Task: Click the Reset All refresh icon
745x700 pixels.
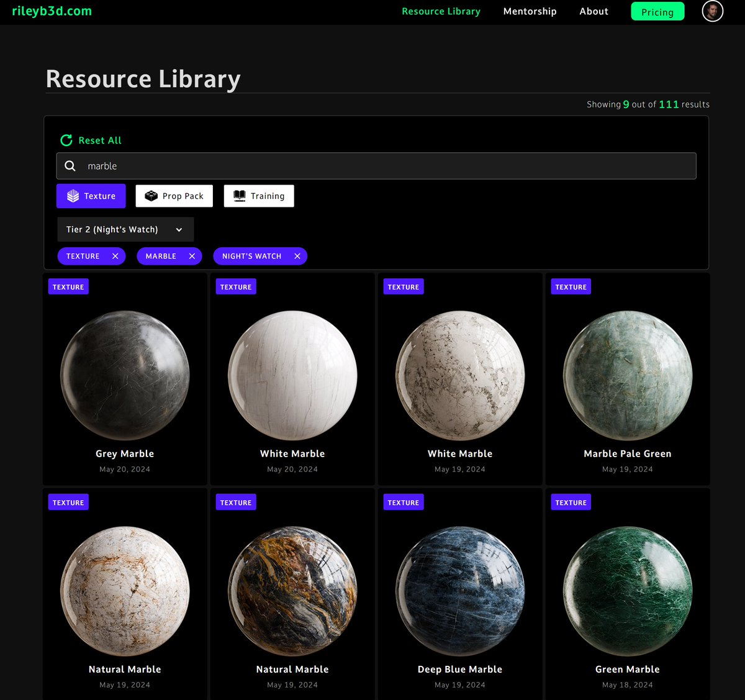Action: point(66,140)
